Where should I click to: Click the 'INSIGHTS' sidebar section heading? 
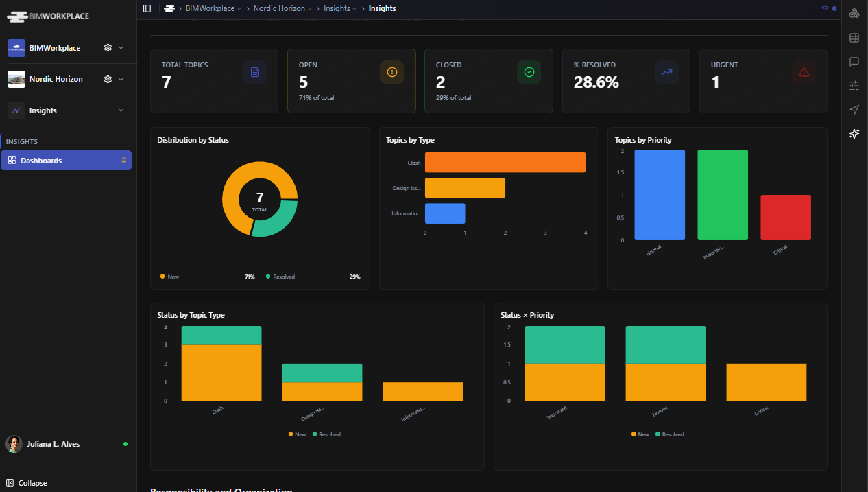click(22, 142)
